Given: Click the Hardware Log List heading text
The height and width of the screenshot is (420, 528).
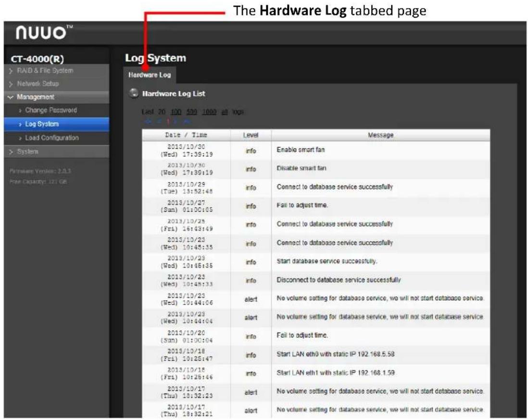Looking at the screenshot, I should click(x=174, y=94).
